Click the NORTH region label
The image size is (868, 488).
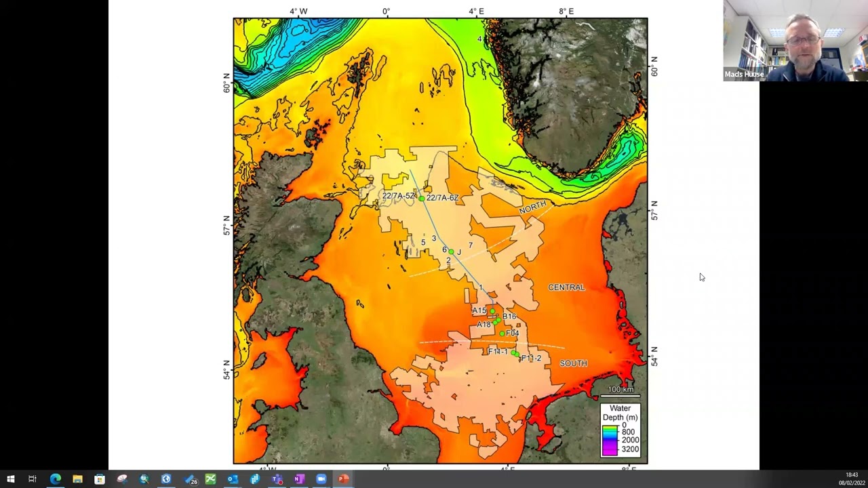pyautogui.click(x=532, y=208)
